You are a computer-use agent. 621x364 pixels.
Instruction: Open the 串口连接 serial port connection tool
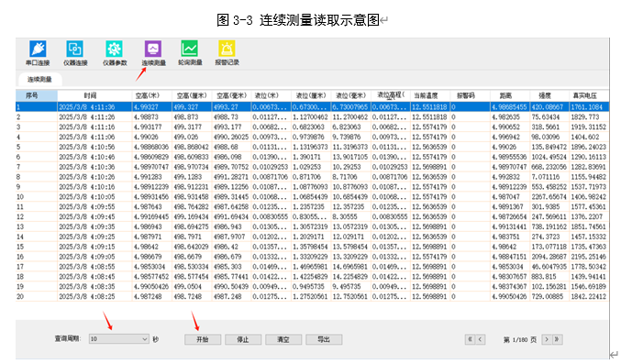click(38, 52)
